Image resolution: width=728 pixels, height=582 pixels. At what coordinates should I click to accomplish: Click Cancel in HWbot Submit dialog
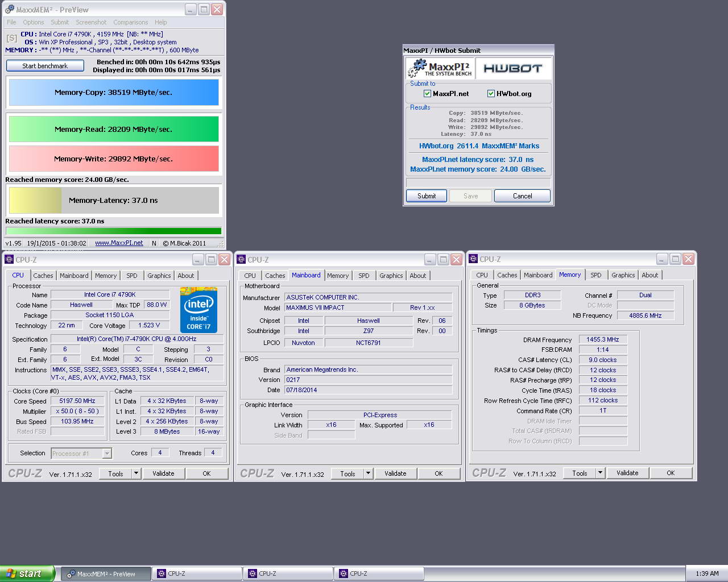(522, 196)
